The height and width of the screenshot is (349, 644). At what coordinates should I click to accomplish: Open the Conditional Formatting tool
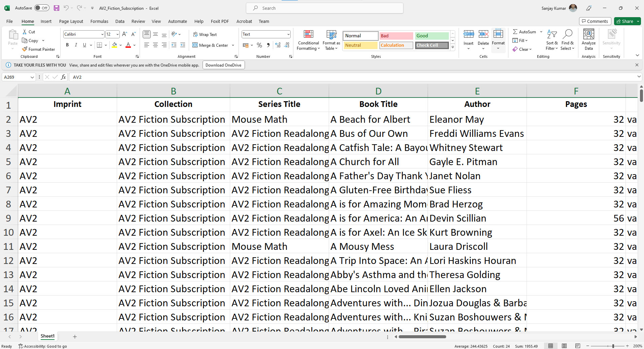[308, 40]
